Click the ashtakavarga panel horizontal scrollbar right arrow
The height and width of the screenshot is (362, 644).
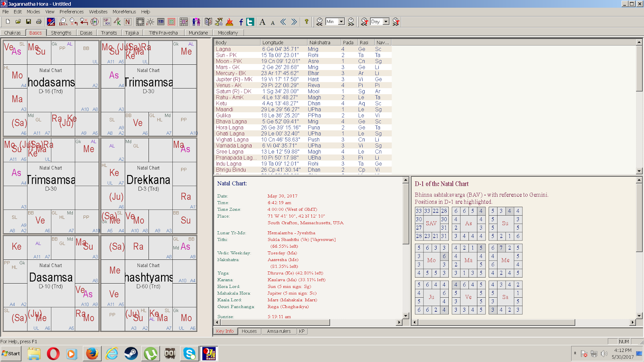633,322
